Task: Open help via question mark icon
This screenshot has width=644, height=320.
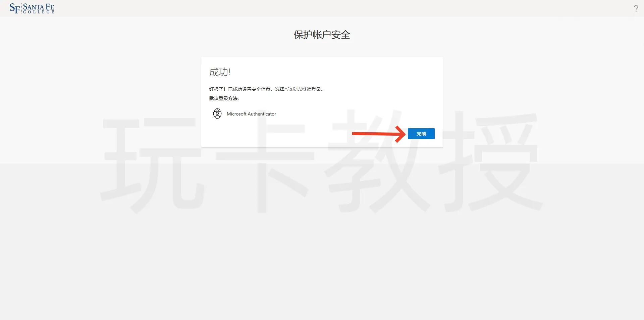Action: click(636, 8)
